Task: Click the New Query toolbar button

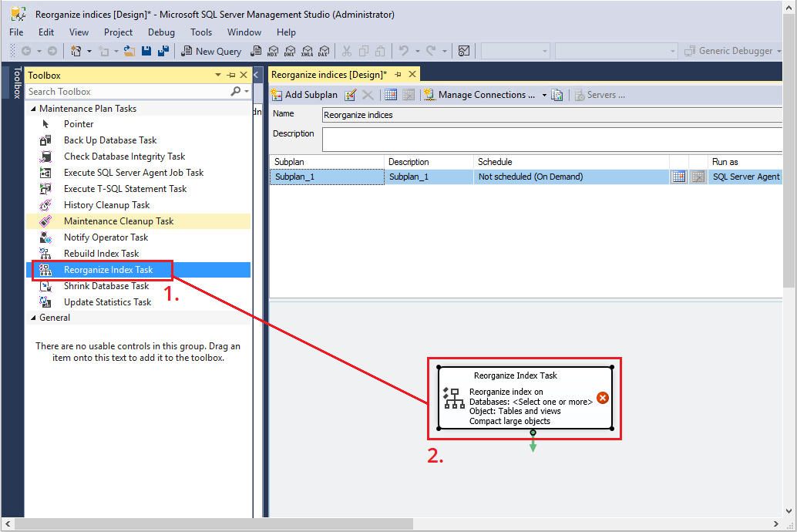Action: click(211, 51)
